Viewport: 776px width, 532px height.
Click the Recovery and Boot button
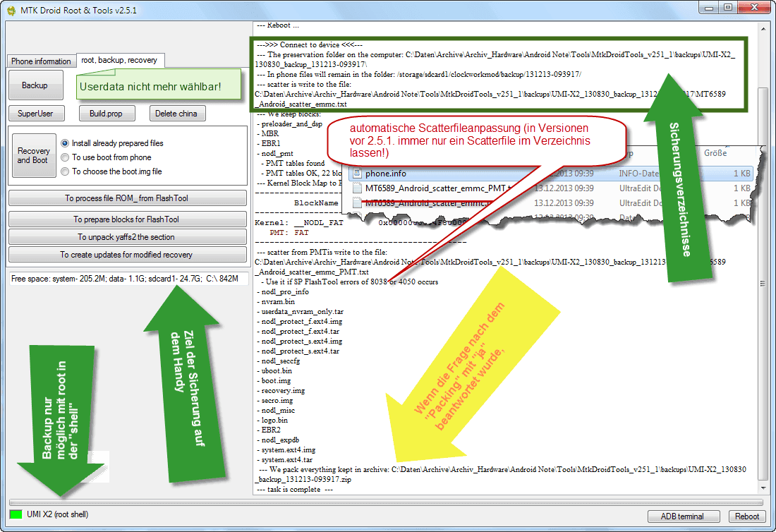click(34, 155)
